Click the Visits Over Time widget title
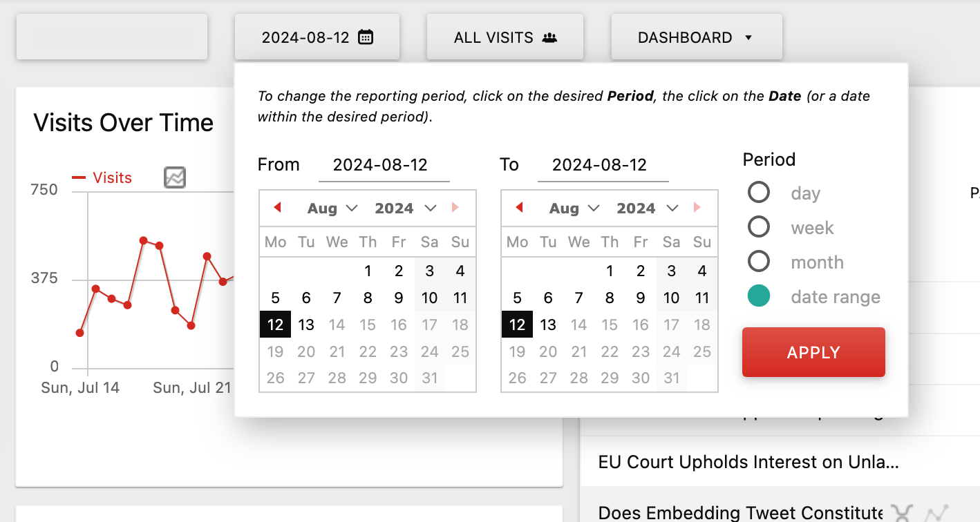This screenshot has height=522, width=980. [x=124, y=123]
